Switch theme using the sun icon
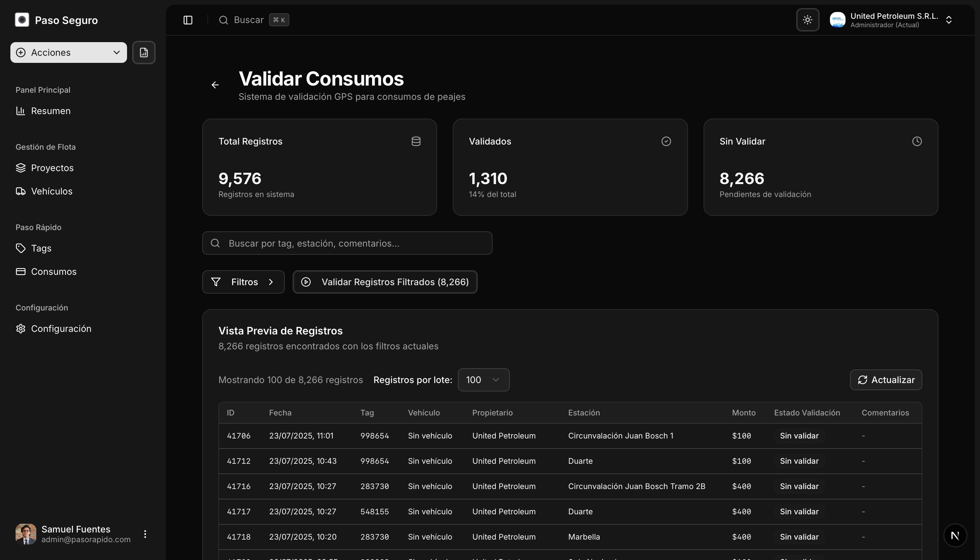This screenshot has height=560, width=980. [x=807, y=20]
